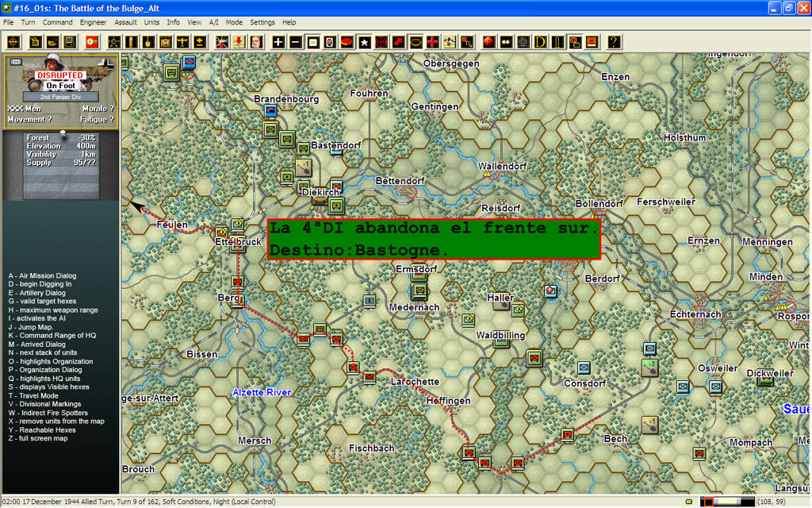Image resolution: width=812 pixels, height=508 pixels.
Task: Click the 'A - Air Mission Dialog' hotkey line
Action: click(42, 275)
